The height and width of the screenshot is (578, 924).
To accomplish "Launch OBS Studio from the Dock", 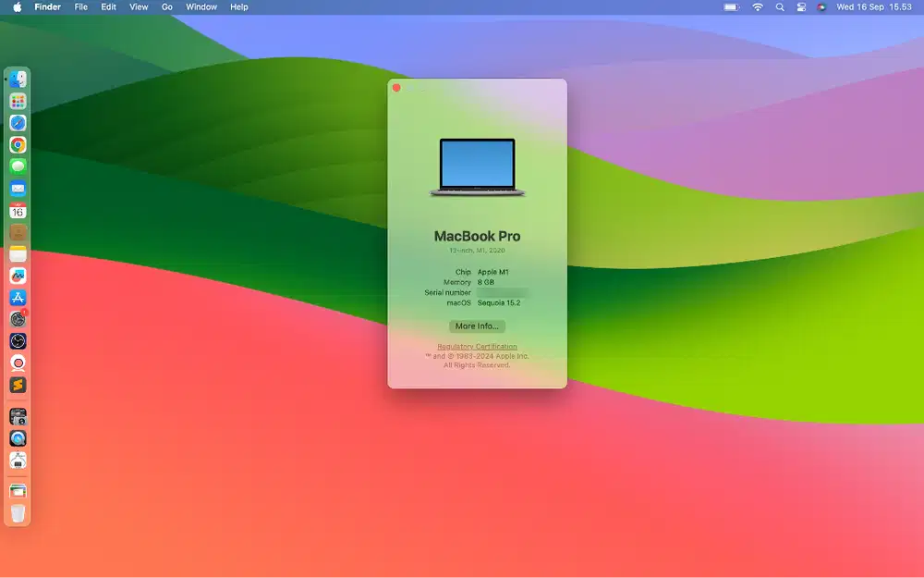I will click(x=18, y=341).
